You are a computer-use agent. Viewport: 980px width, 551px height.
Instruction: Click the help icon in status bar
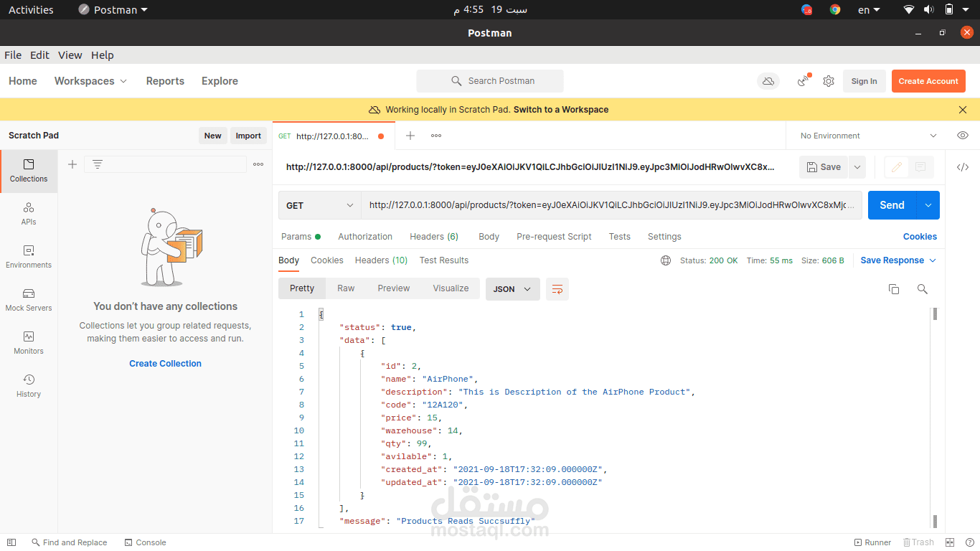click(969, 542)
